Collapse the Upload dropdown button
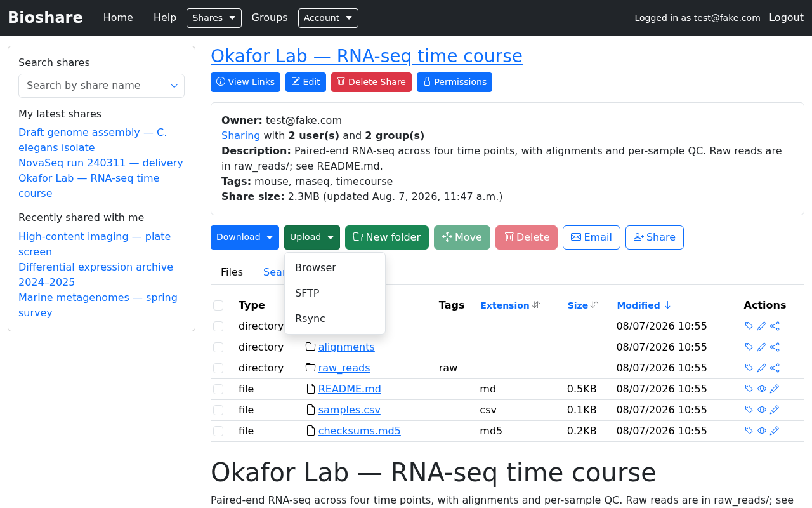 [312, 237]
